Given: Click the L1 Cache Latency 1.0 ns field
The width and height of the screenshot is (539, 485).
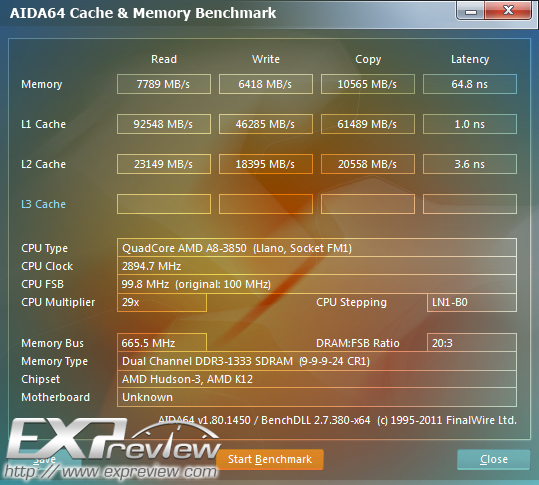Looking at the screenshot, I should point(470,124).
